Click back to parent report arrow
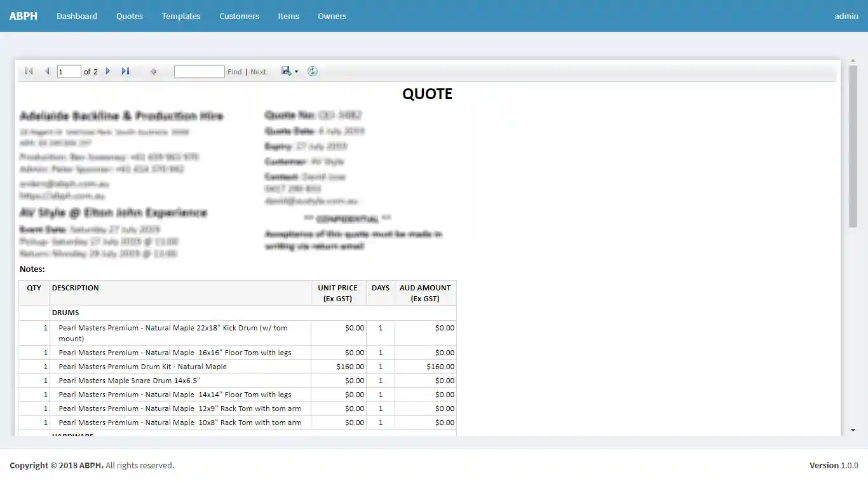 [153, 72]
